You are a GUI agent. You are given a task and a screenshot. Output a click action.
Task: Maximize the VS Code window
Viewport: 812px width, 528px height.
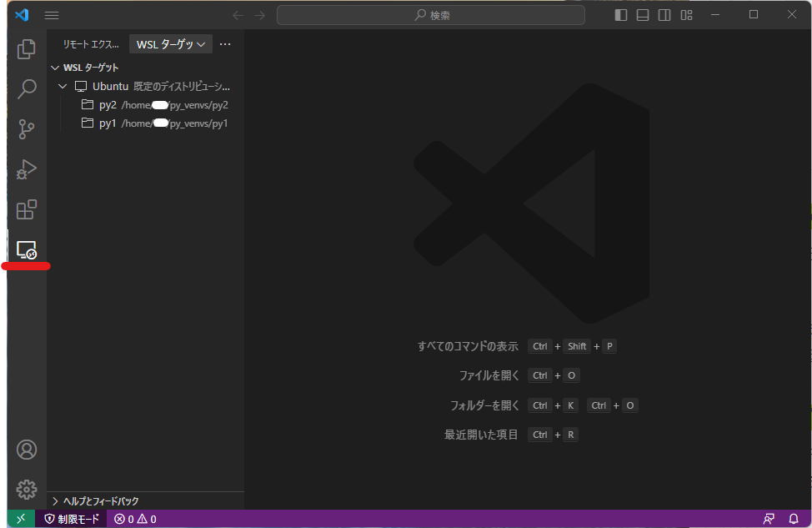pyautogui.click(x=754, y=14)
